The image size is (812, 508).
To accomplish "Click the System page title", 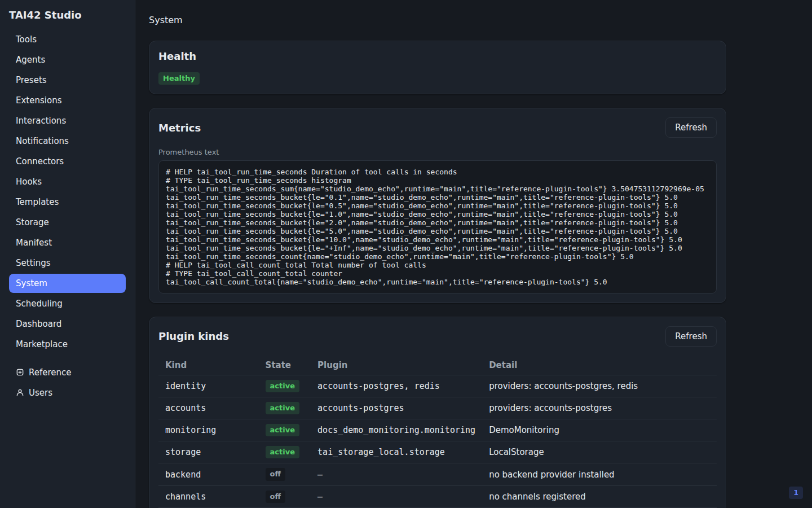I will (165, 20).
